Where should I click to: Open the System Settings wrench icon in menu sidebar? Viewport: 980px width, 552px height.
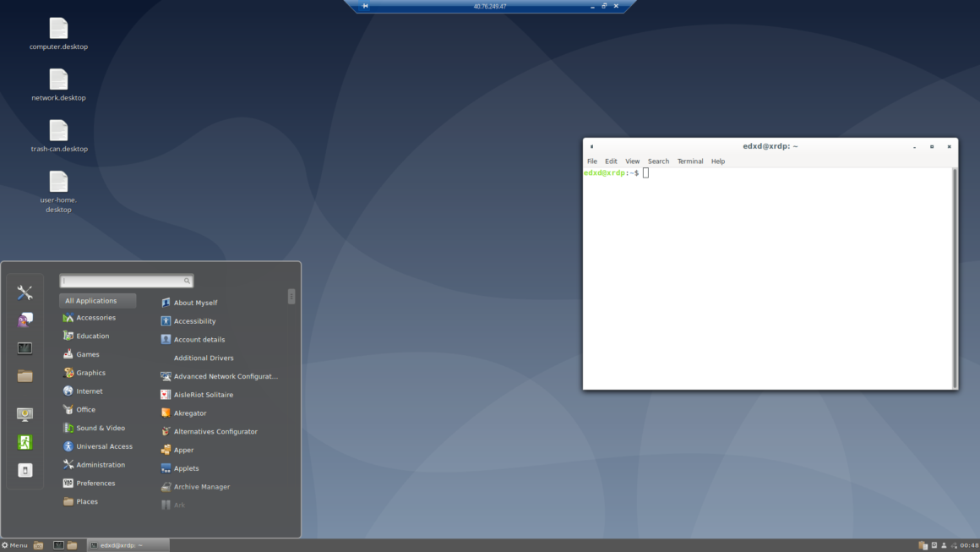coord(24,292)
